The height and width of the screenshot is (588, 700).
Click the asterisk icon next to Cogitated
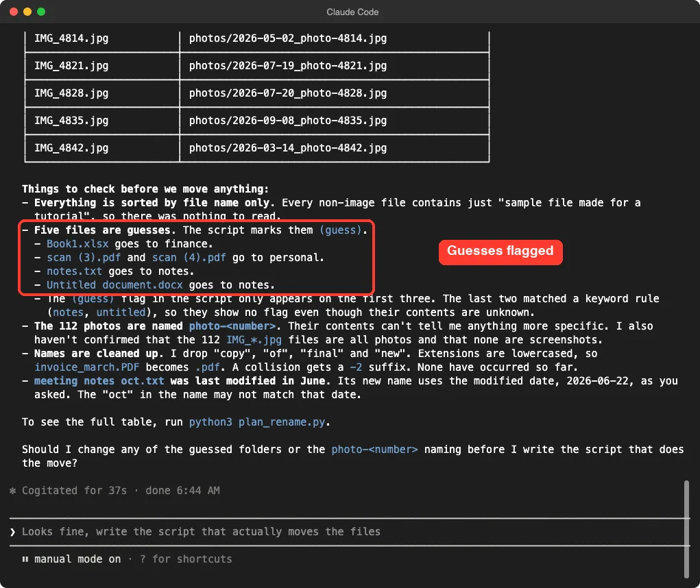12,491
